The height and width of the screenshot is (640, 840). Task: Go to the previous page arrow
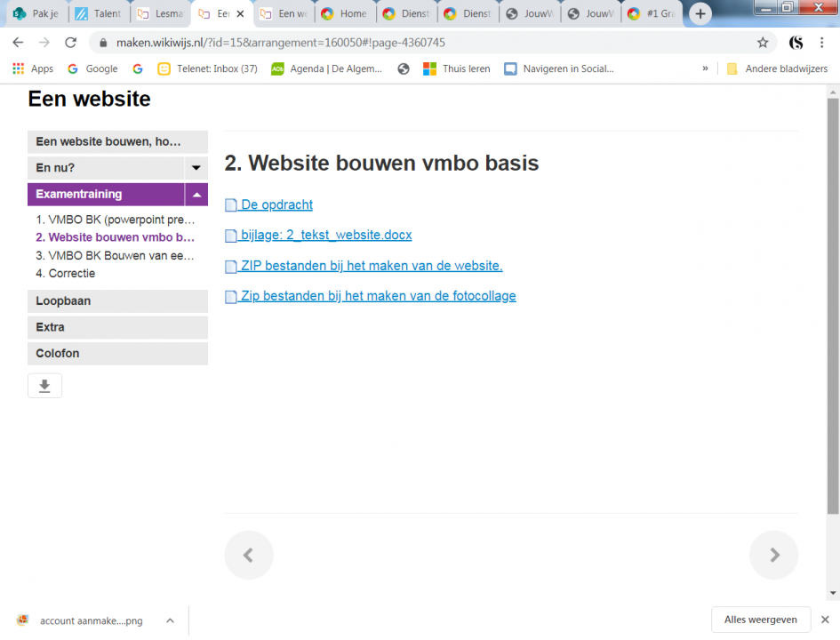pyautogui.click(x=249, y=555)
